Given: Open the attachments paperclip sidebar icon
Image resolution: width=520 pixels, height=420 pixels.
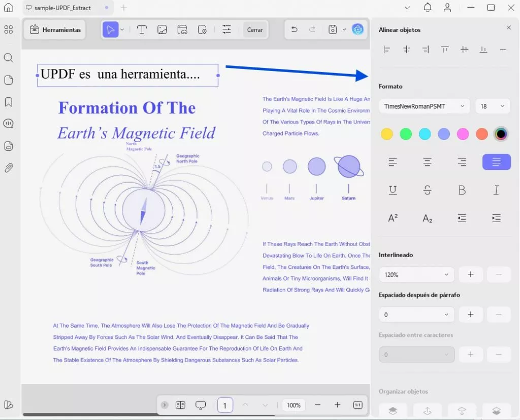Looking at the screenshot, I should point(9,168).
